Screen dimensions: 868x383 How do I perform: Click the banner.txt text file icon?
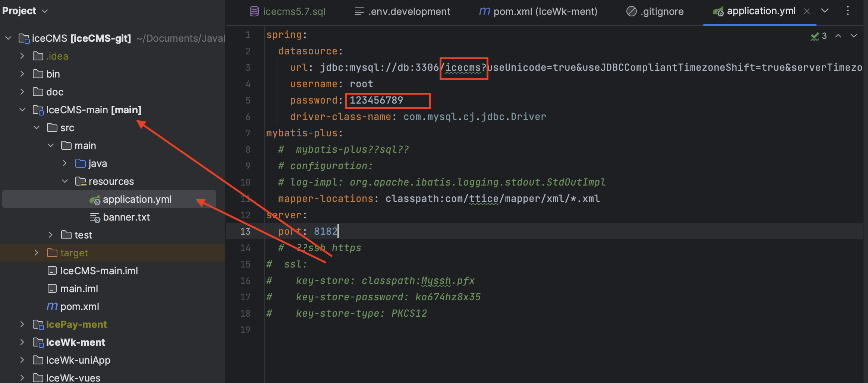pyautogui.click(x=95, y=218)
